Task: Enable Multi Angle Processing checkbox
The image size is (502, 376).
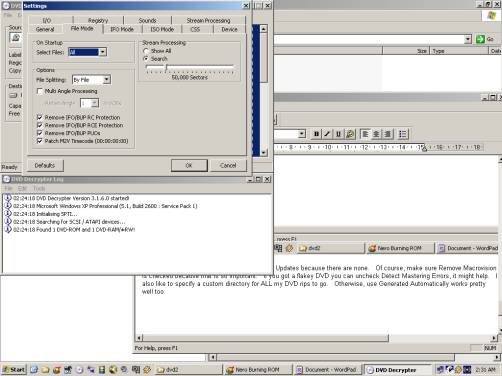Action: (x=40, y=91)
